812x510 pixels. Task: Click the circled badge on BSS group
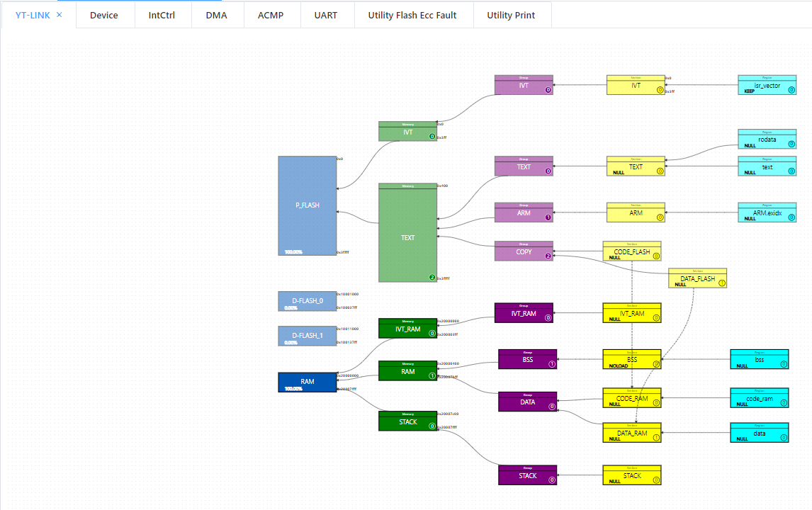[x=552, y=364]
